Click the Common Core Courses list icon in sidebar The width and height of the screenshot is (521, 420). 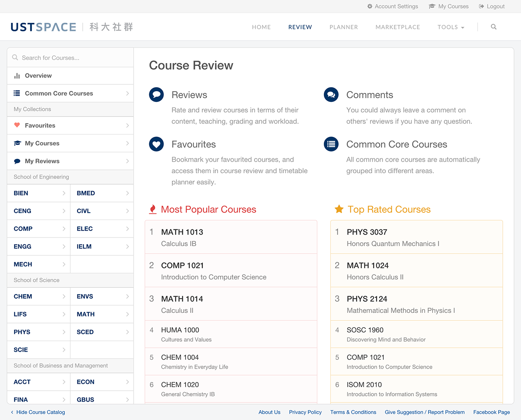click(17, 93)
